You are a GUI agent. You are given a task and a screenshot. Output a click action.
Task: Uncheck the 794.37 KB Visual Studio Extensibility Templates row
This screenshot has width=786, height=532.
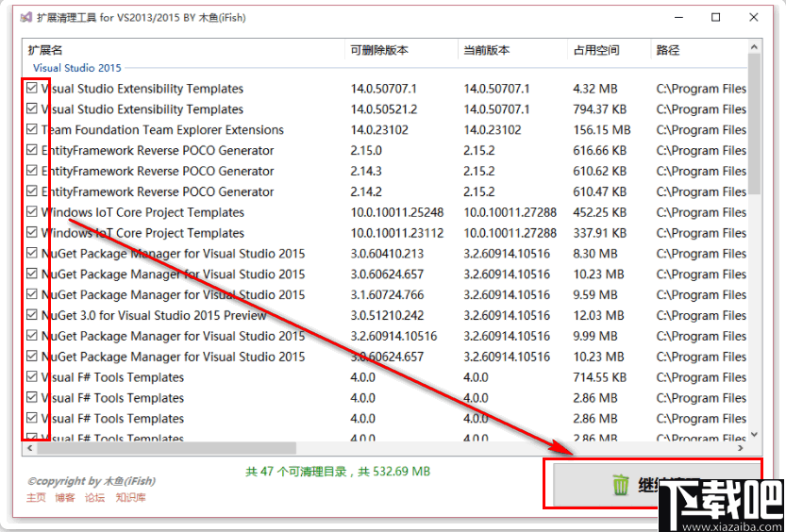pos(32,109)
